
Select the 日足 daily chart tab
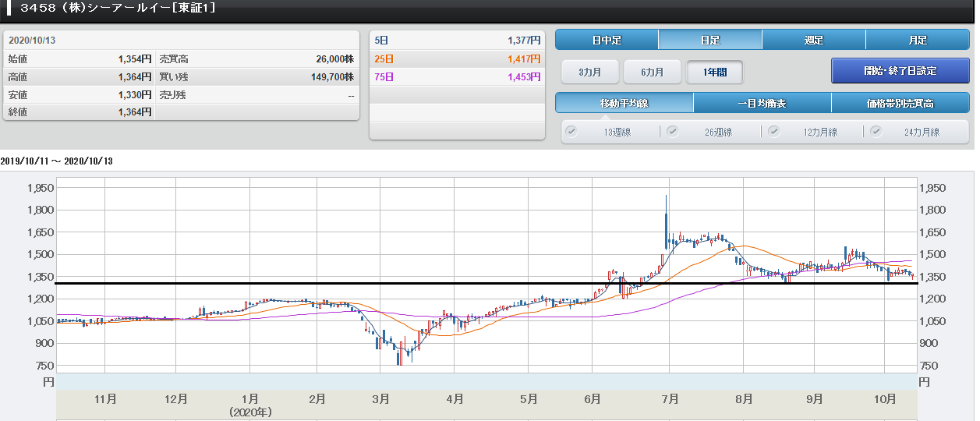[x=710, y=40]
